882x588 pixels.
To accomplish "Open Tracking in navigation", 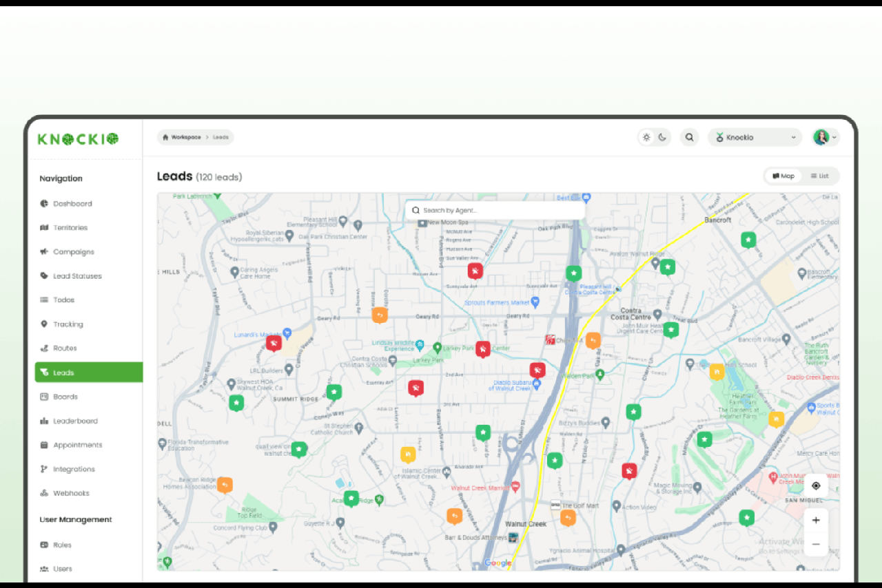I will coord(68,324).
